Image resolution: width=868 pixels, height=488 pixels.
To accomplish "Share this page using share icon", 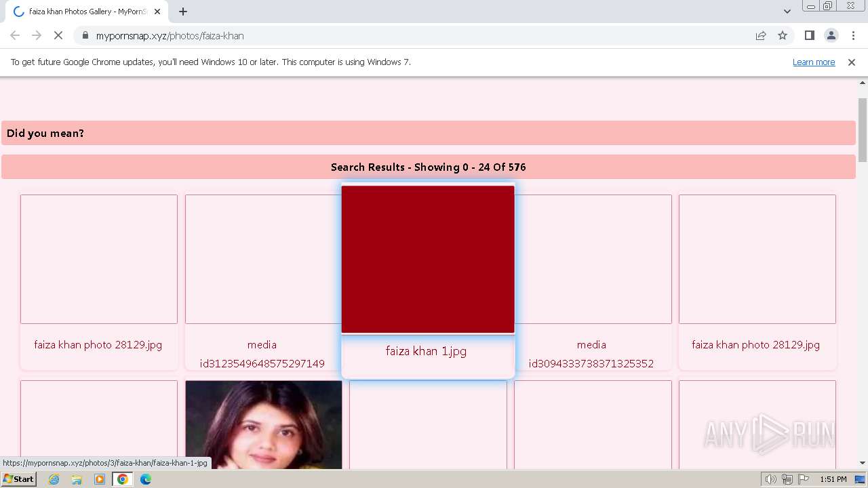I will pyautogui.click(x=761, y=35).
